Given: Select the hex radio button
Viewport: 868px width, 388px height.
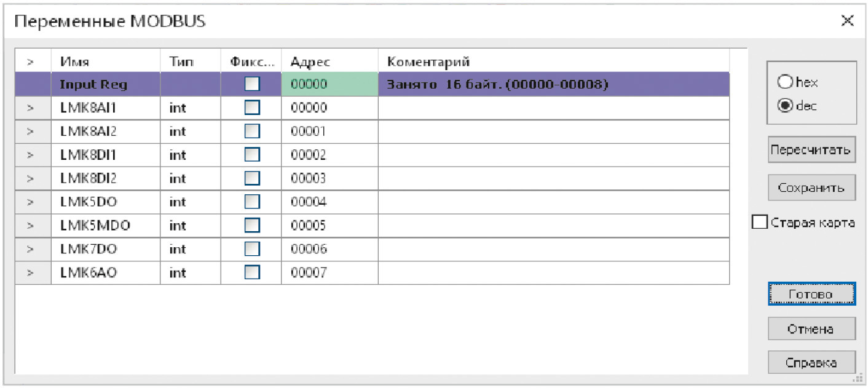Looking at the screenshot, I should (x=785, y=82).
